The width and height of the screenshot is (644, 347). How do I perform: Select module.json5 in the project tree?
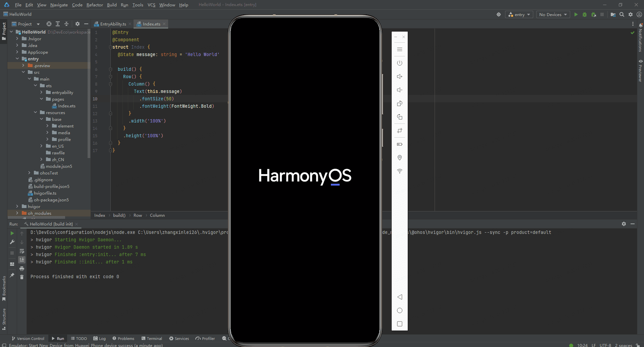(59, 166)
